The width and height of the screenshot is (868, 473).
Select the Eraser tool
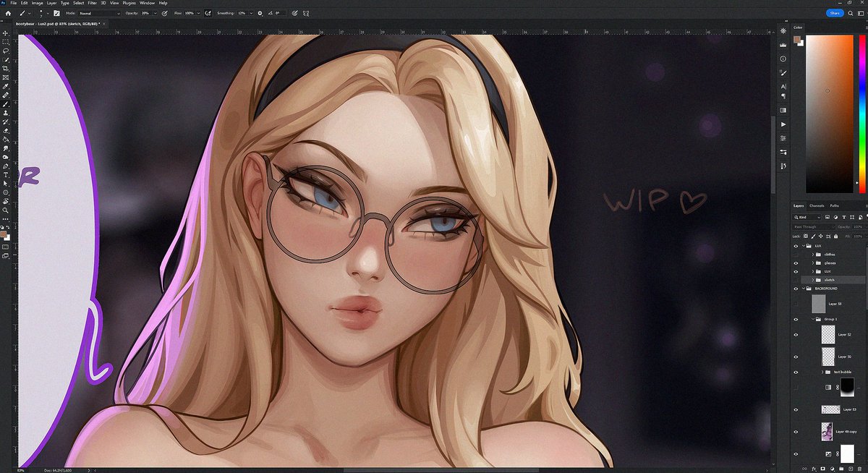6,130
